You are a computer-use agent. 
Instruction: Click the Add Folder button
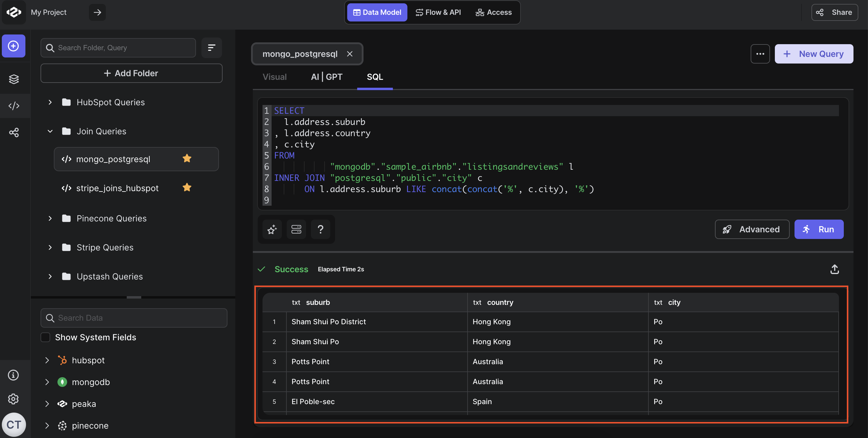click(x=132, y=73)
